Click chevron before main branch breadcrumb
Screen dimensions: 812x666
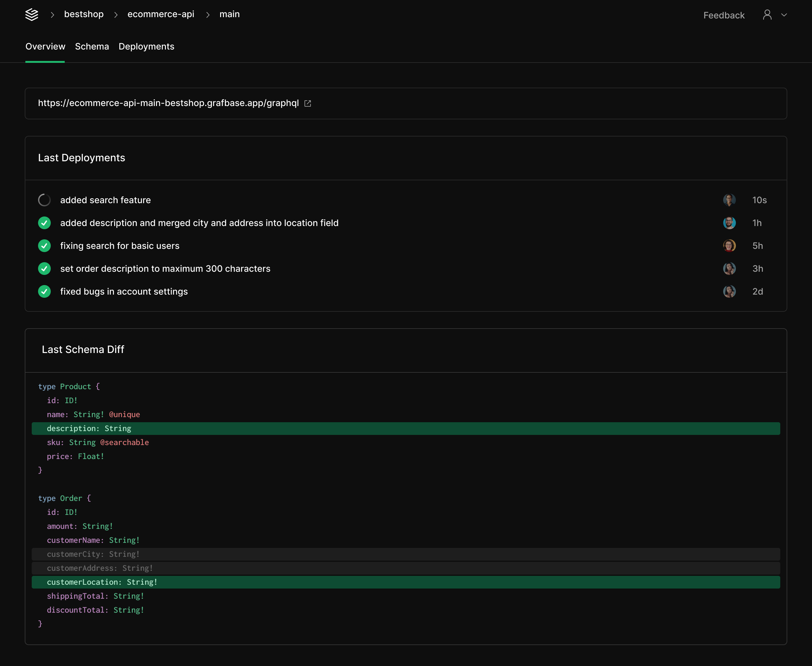click(x=208, y=15)
